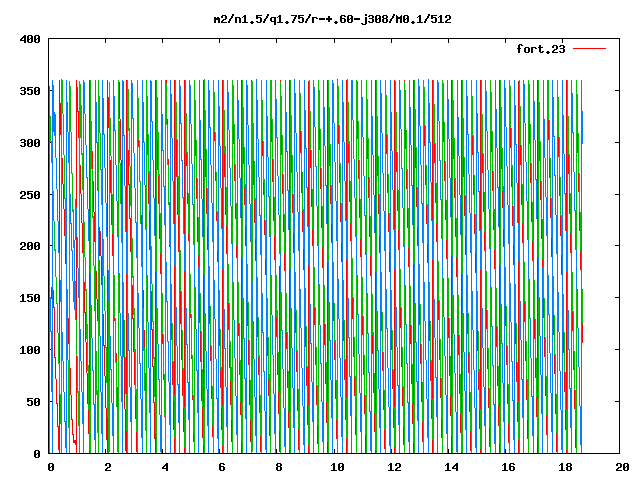Click the red legend line sample beside fort.23
The image size is (640, 480).
589,49
